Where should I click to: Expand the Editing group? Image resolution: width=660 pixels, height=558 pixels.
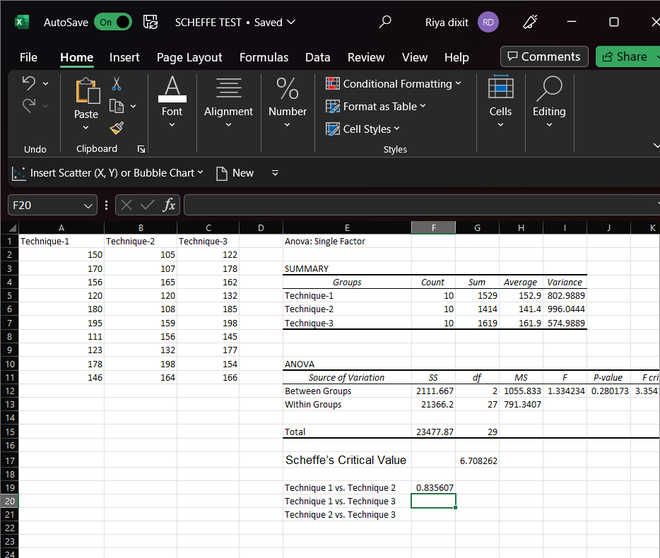pyautogui.click(x=549, y=103)
